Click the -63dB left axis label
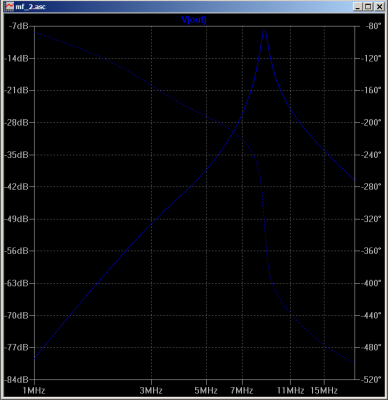388x400 pixels. (x=17, y=283)
